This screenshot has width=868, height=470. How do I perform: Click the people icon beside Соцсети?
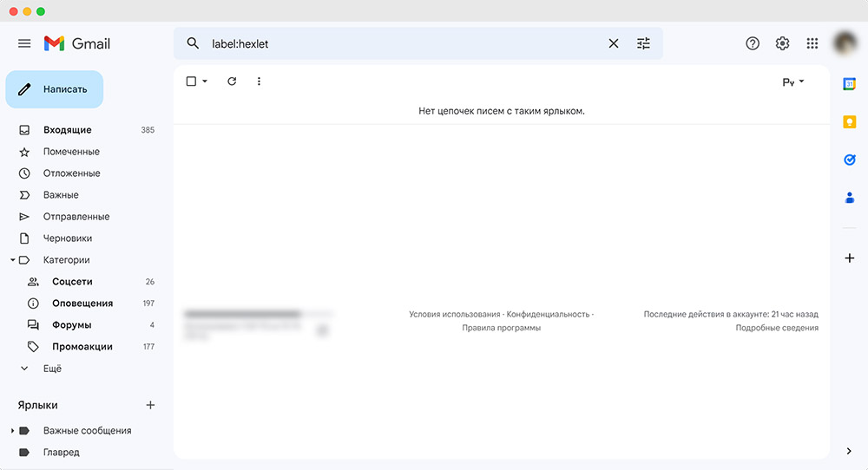33,282
